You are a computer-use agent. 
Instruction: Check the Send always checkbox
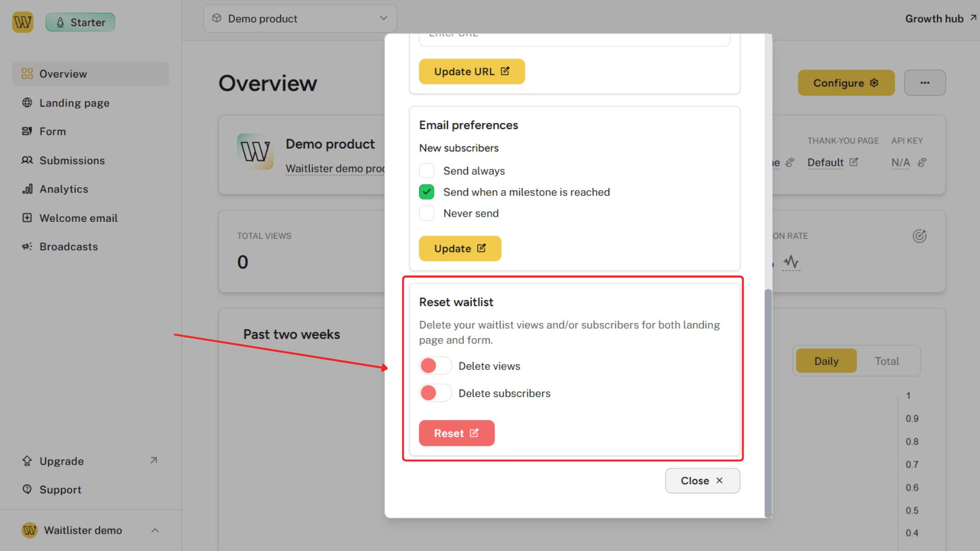pyautogui.click(x=427, y=170)
